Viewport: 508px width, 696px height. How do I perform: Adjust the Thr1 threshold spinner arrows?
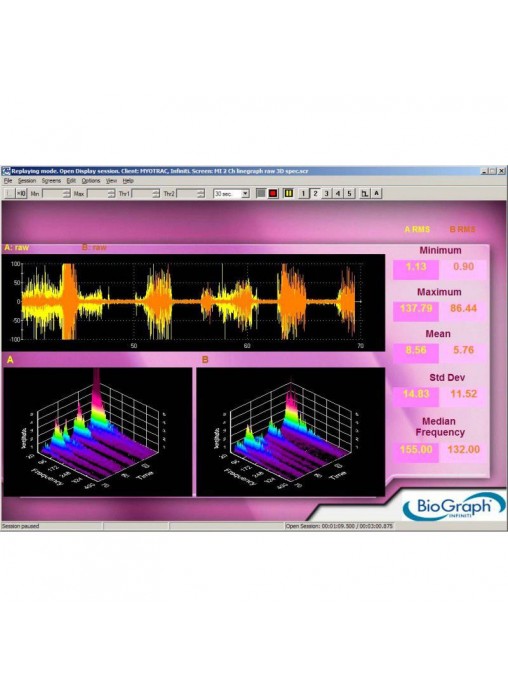tap(156, 194)
